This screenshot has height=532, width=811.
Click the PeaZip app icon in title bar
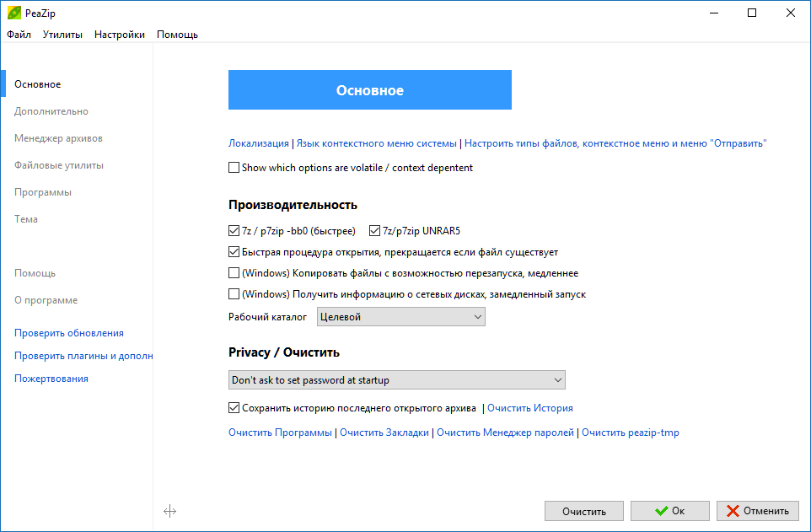coord(14,13)
